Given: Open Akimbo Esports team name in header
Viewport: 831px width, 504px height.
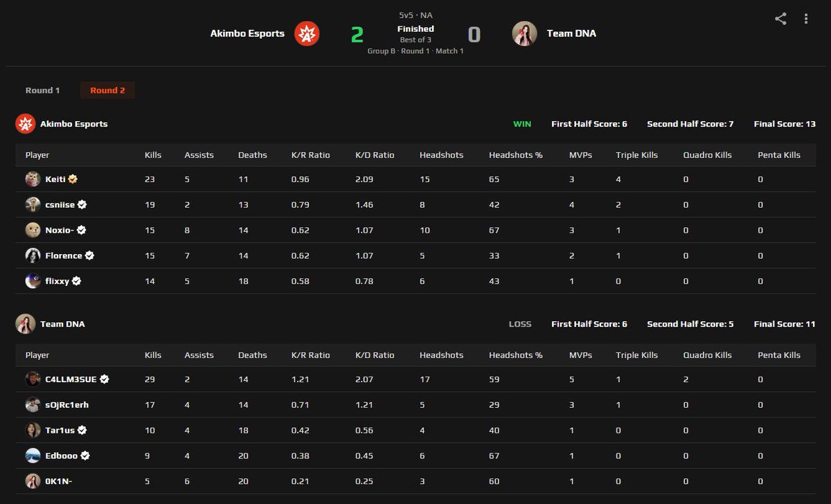Looking at the screenshot, I should (x=247, y=33).
